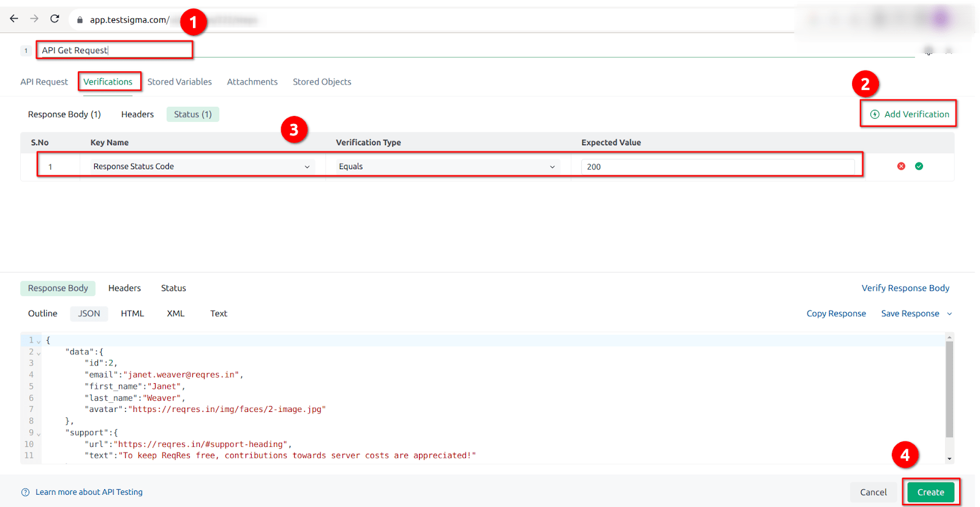The width and height of the screenshot is (980, 507).
Task: Click the Expected Value field showing 200
Action: coord(718,167)
